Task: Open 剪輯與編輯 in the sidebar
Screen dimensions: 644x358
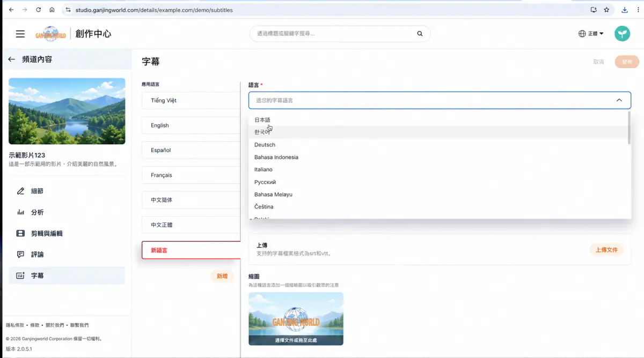Action: [67, 233]
